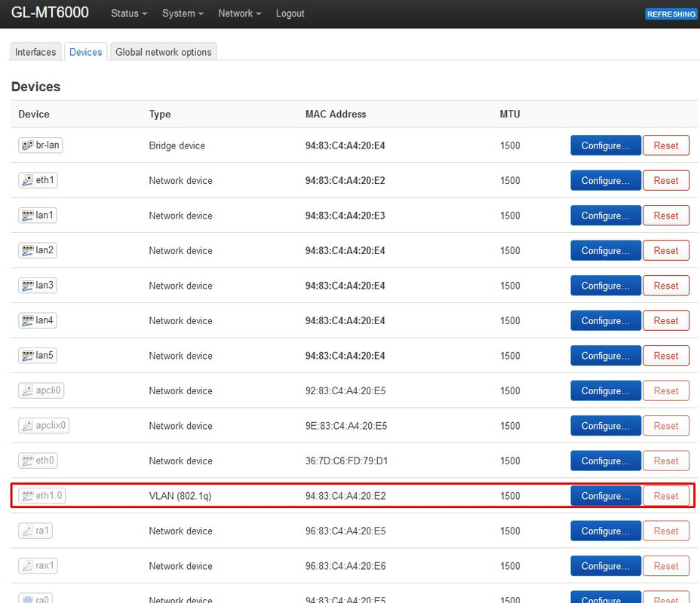The width and height of the screenshot is (700, 603).
Task: Click the eth0 device badge
Action: 38,461
